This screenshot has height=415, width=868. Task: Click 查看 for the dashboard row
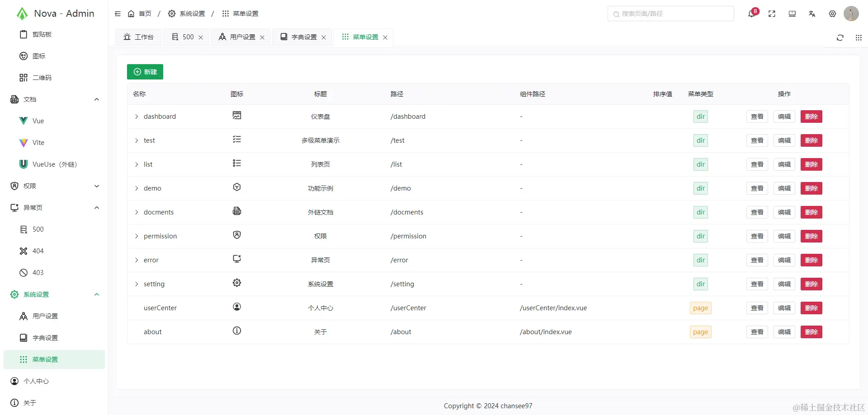point(757,117)
